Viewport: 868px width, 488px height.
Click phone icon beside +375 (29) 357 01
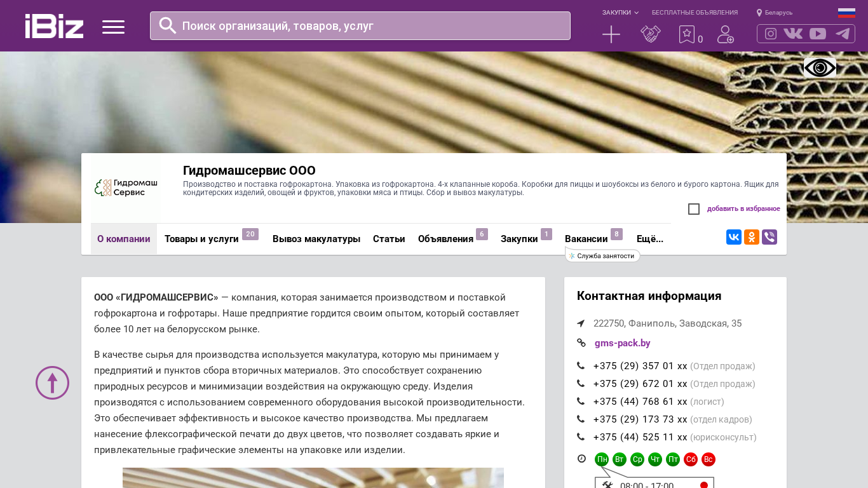(581, 366)
